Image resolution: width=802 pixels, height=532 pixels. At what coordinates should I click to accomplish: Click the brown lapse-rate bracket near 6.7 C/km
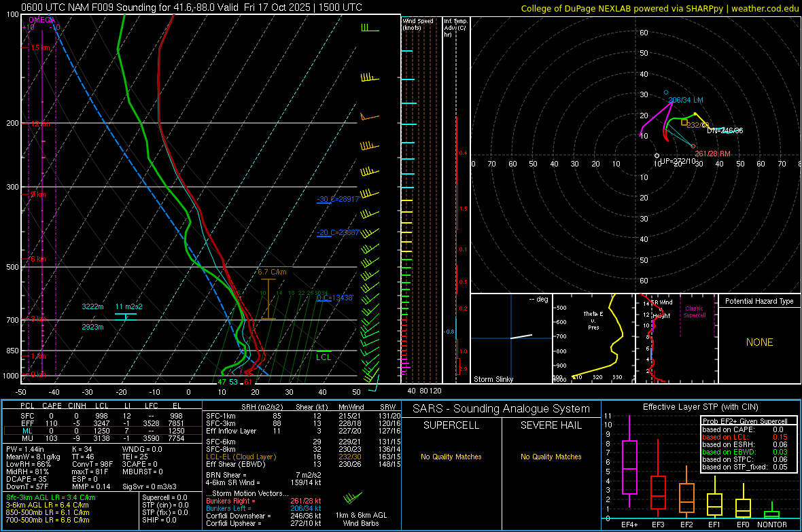point(268,299)
